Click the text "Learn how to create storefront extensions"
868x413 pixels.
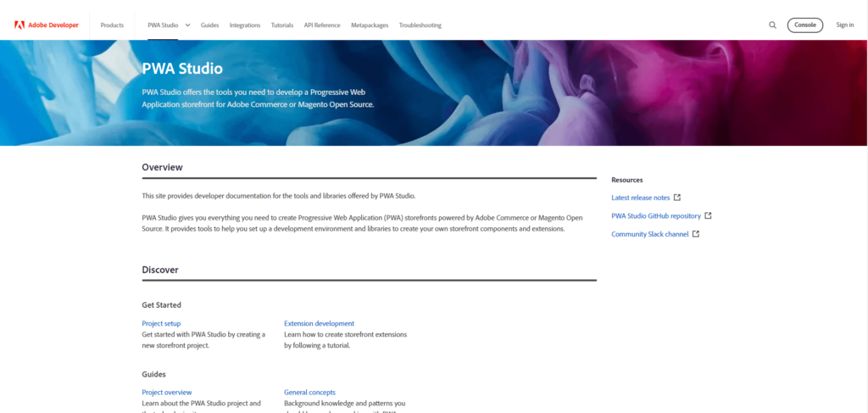click(x=346, y=334)
